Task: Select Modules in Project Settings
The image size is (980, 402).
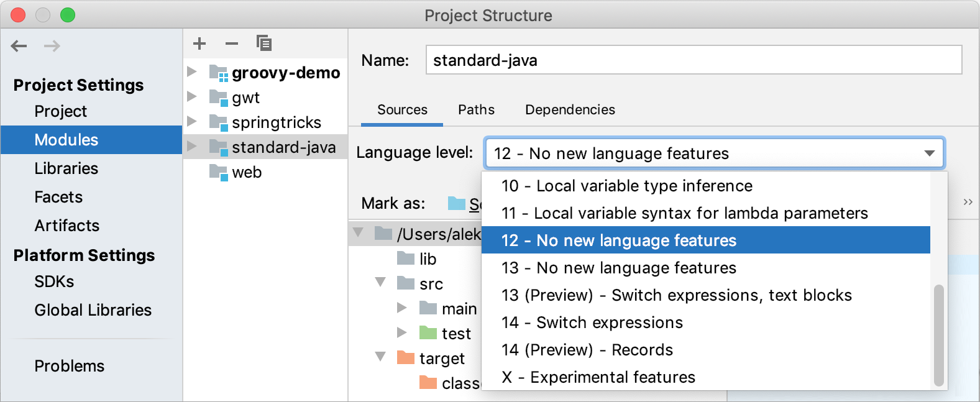Action: (91, 140)
